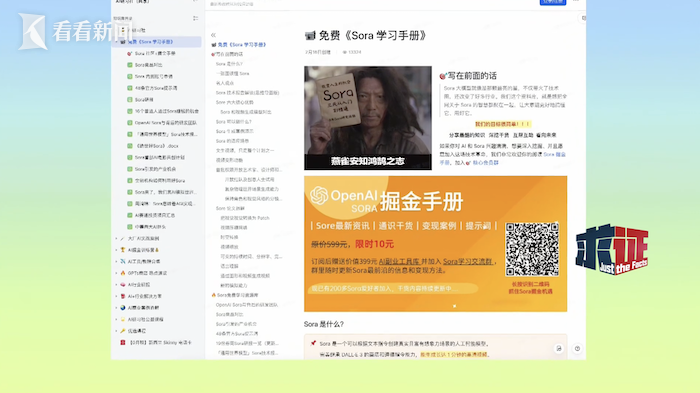Expand the 'GPTs' sidebar group arrow
The width and height of the screenshot is (700, 393).
(x=117, y=273)
